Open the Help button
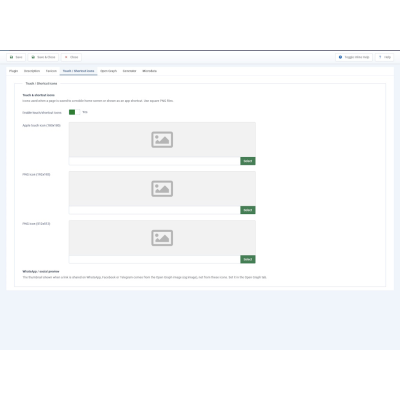Image resolution: width=400 pixels, height=400 pixels. [x=384, y=57]
